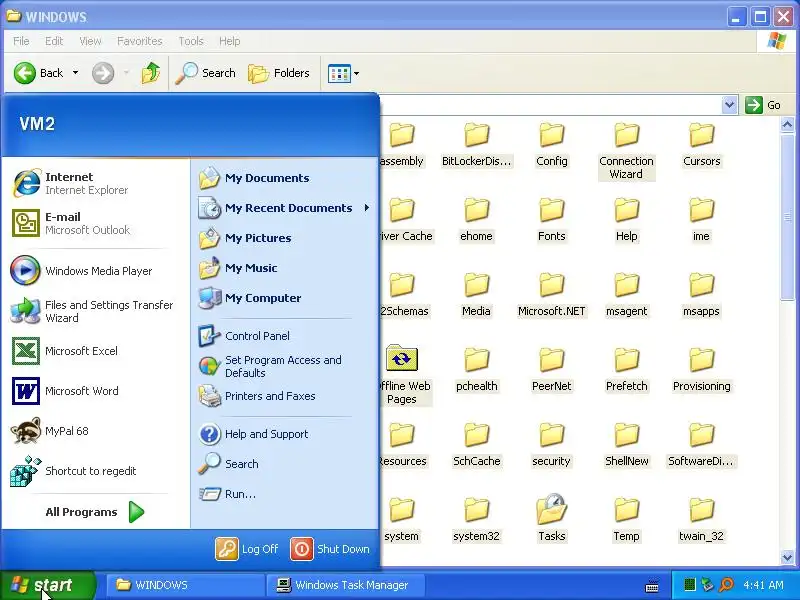This screenshot has height=600, width=800.
Task: Open Control Panel
Action: click(244, 336)
